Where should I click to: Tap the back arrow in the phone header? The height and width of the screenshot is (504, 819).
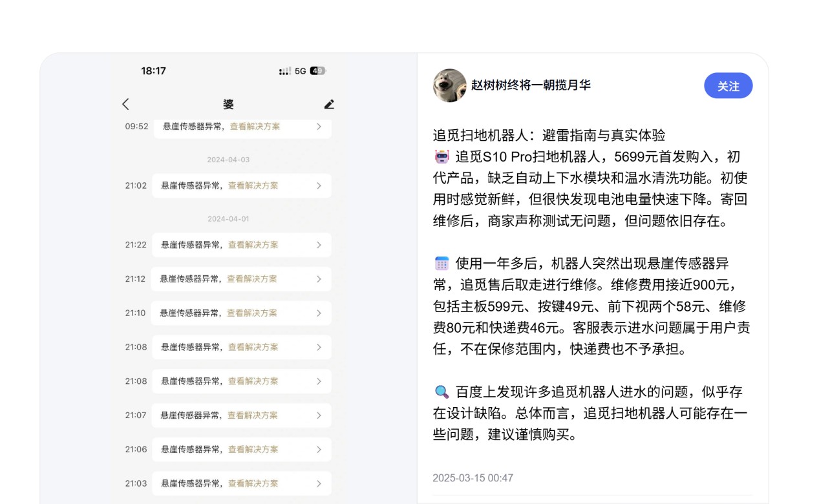(x=125, y=104)
